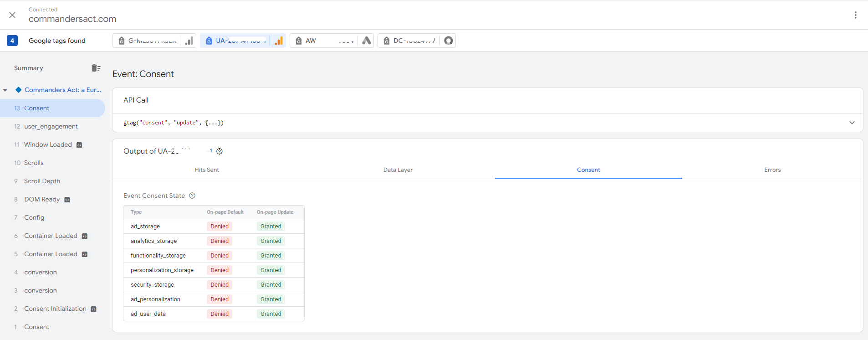This screenshot has width=868, height=340.
Task: Click help icon beside Event Consent State
Action: 192,196
